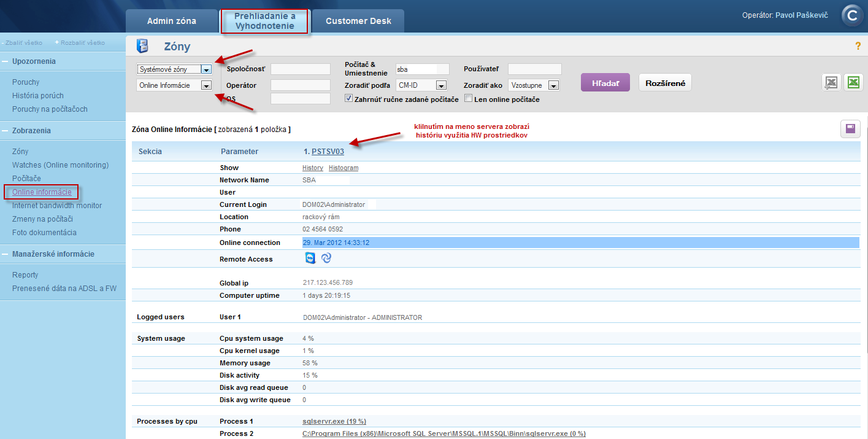Click the Memory usage value '58 %'

click(x=310, y=363)
